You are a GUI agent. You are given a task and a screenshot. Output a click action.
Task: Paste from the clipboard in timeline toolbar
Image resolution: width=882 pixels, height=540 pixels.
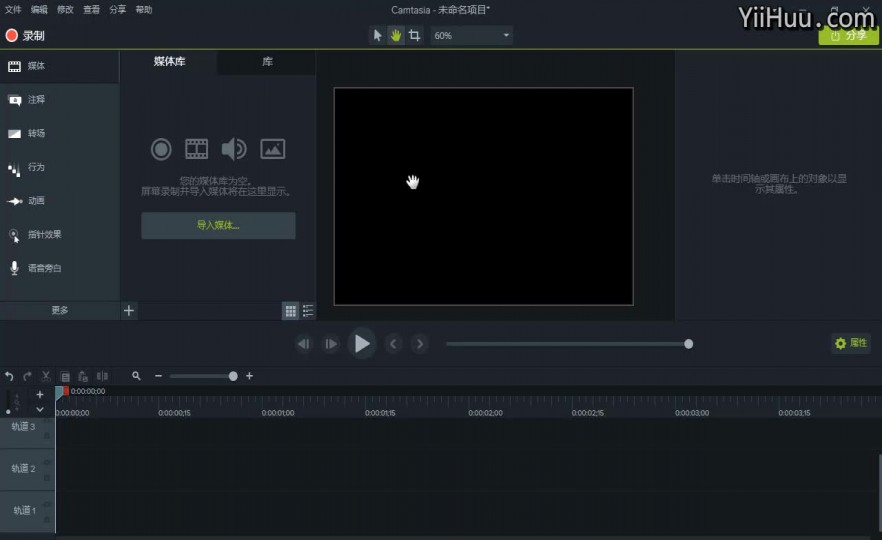coord(83,376)
